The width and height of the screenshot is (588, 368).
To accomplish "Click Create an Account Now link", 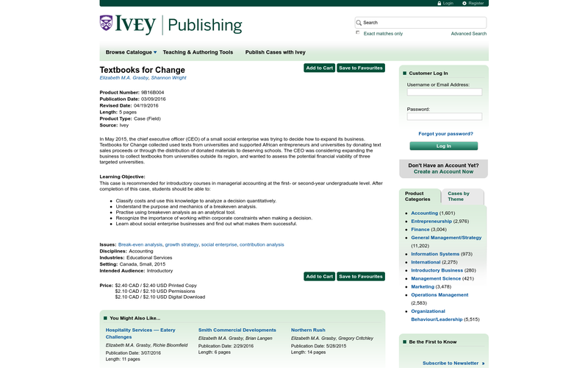I will [x=443, y=171].
